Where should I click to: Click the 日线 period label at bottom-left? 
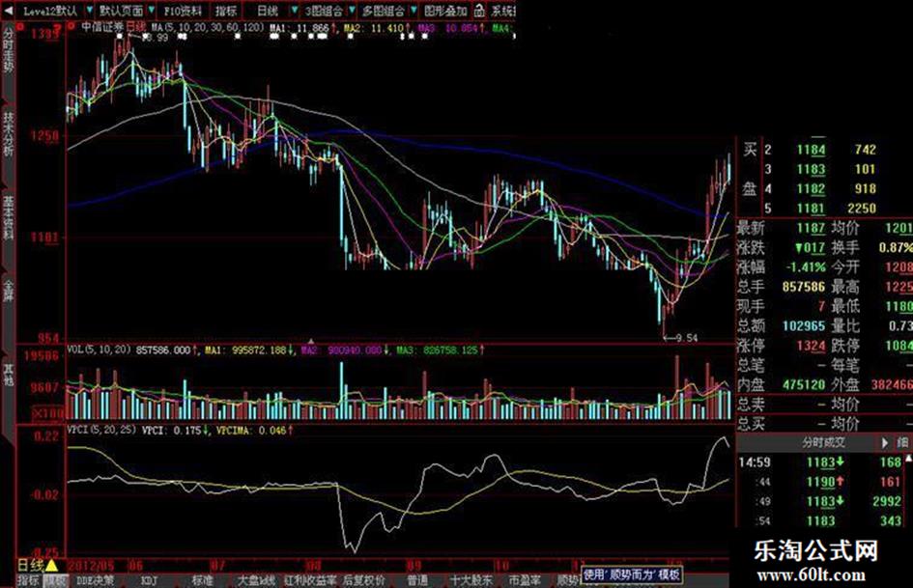tap(30, 565)
